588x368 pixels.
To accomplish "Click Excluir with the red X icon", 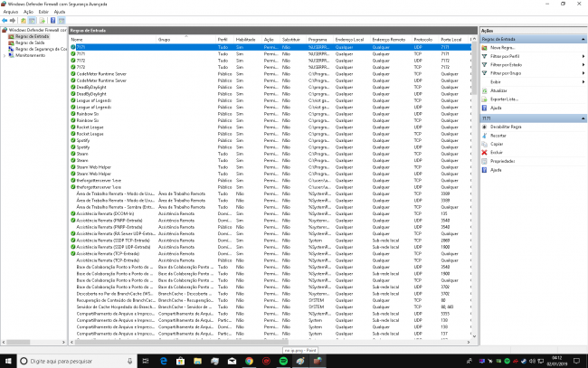I will tap(496, 153).
